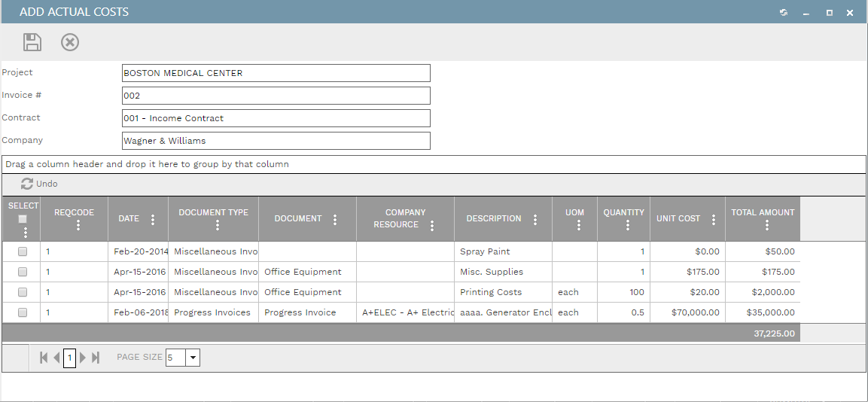
Task: Click the restore icon in title bar
Action: pos(784,12)
